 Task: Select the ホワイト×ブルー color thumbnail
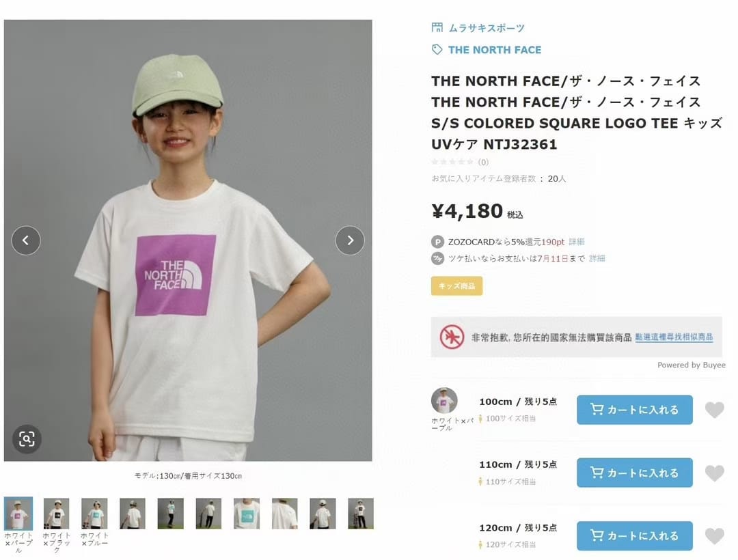(x=94, y=514)
